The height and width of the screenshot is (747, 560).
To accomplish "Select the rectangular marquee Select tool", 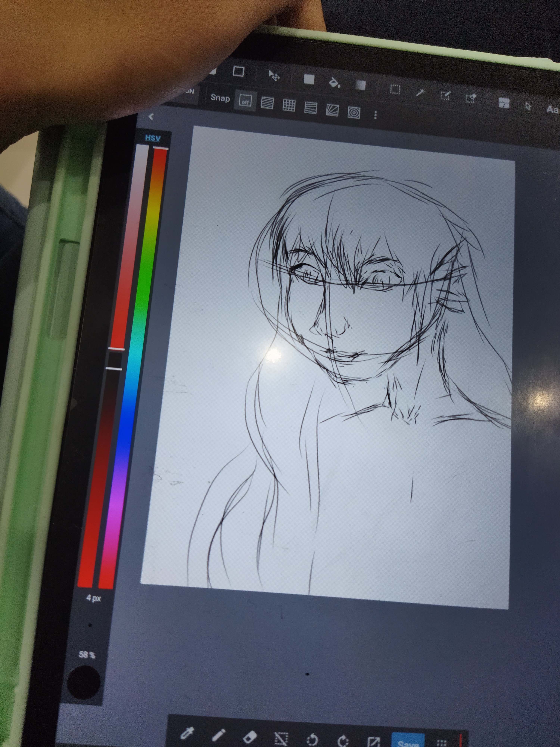I will click(395, 89).
